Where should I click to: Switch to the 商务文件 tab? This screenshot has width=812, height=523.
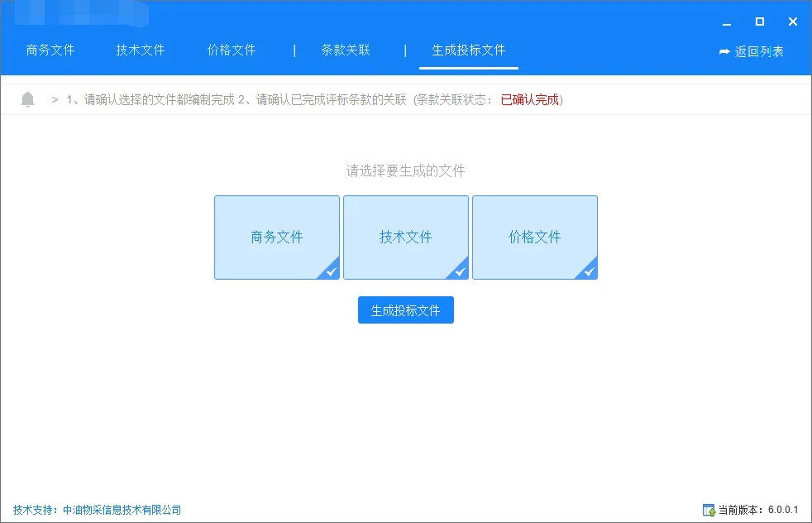pyautogui.click(x=51, y=50)
